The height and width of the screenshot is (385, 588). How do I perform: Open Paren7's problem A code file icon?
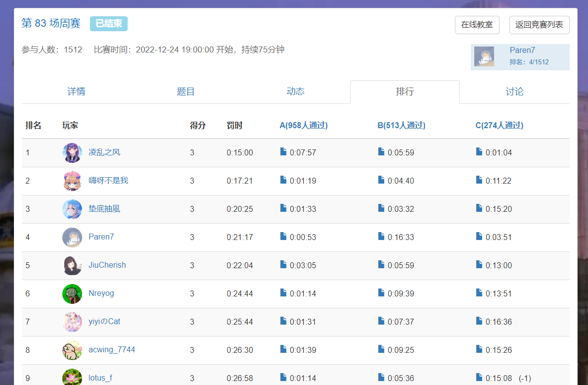click(283, 237)
